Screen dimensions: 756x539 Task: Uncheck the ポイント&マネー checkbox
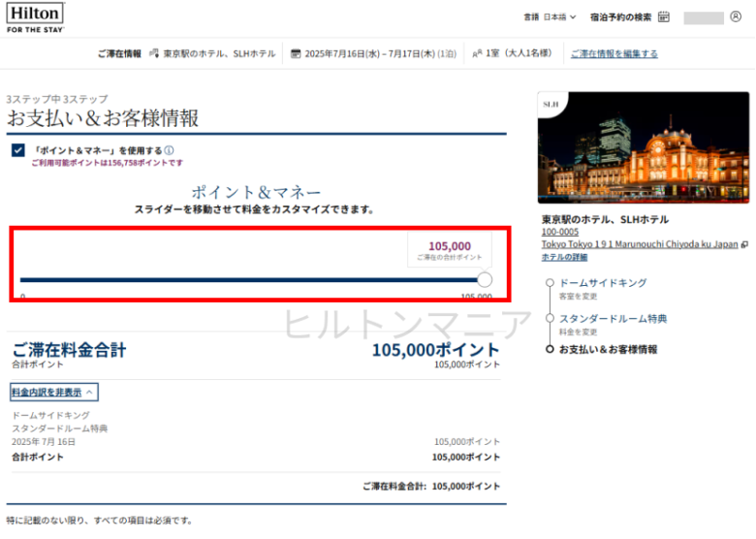click(x=18, y=150)
